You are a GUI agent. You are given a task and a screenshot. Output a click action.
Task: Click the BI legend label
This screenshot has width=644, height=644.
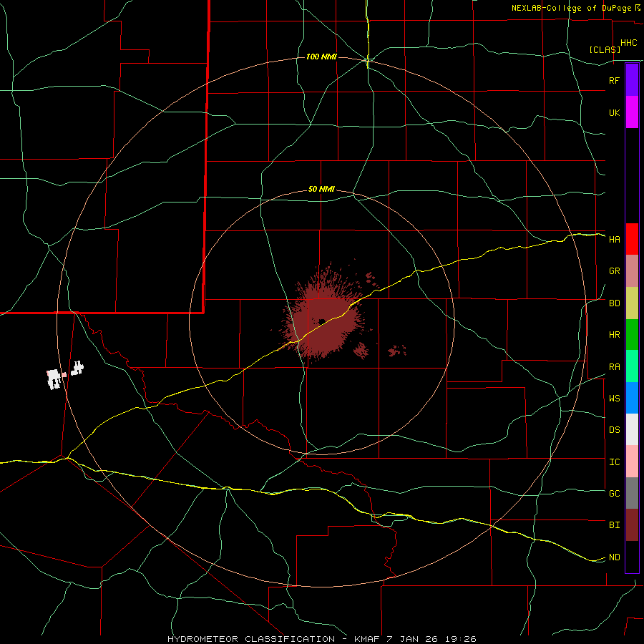point(614,525)
